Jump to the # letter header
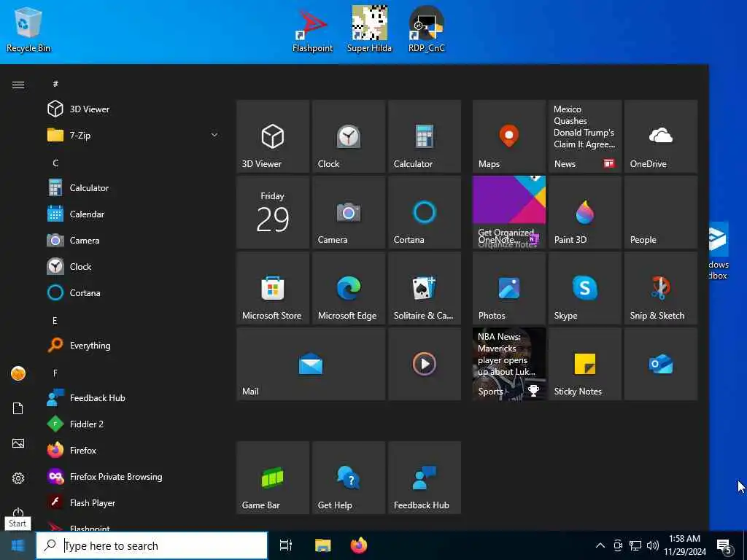 [55, 84]
